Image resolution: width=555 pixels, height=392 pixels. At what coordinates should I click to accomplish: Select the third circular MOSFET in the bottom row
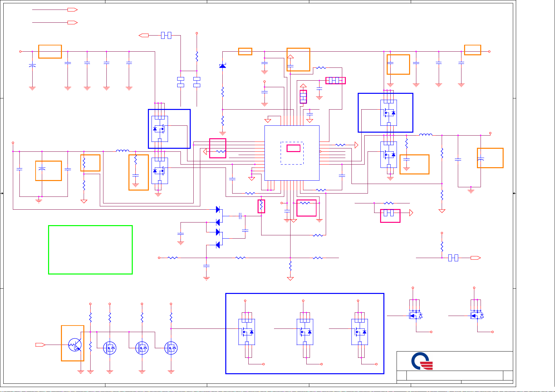171,348
